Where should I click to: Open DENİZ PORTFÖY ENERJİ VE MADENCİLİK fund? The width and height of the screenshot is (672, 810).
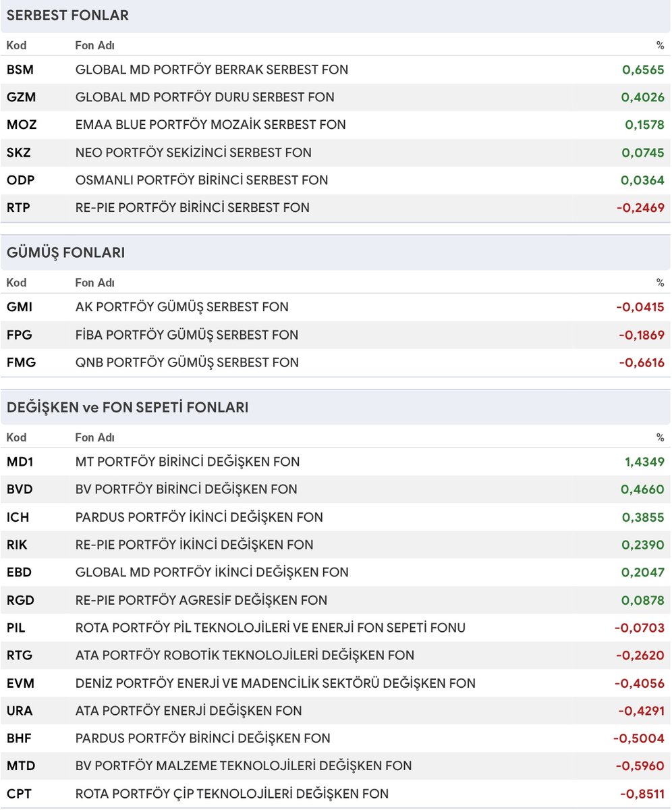pos(275,683)
